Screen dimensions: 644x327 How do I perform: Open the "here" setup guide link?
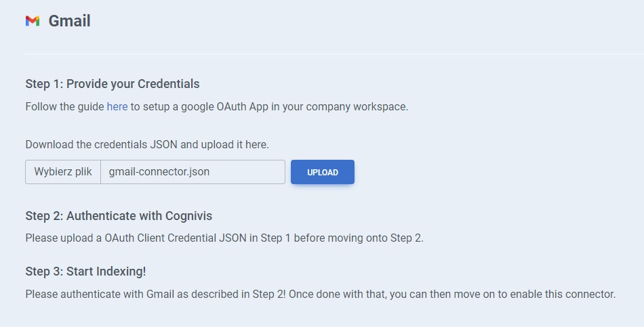117,107
